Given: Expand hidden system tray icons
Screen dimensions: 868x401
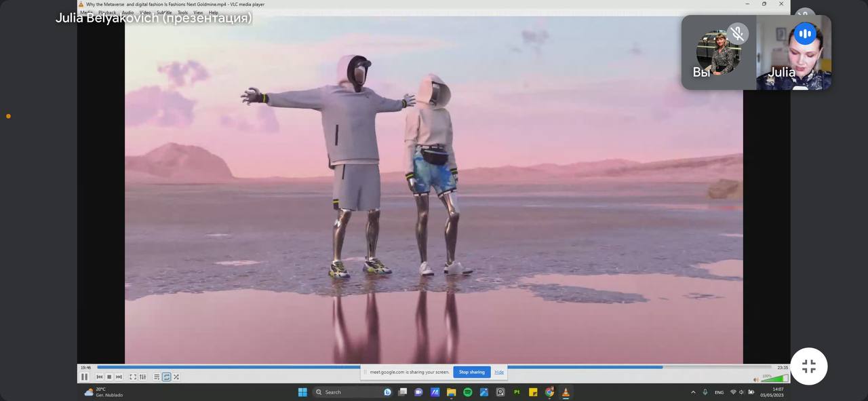Looking at the screenshot, I should [x=693, y=392].
